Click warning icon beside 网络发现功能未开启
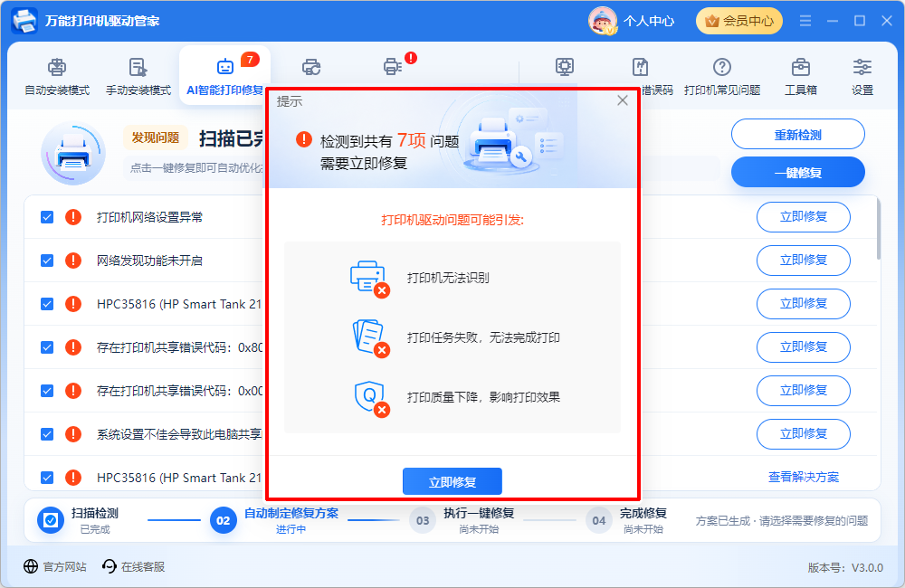The width and height of the screenshot is (905, 588). 73,261
